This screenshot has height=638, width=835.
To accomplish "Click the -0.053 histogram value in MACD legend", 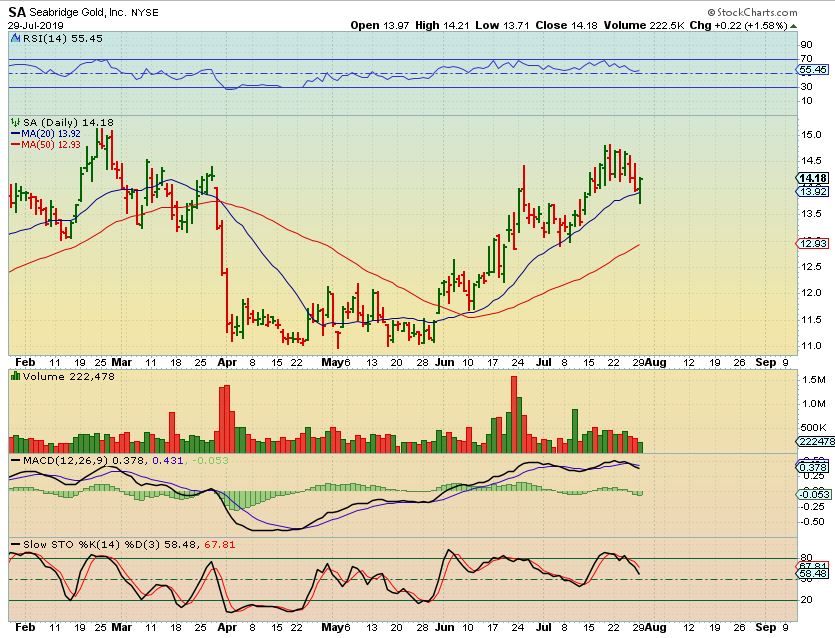I will point(210,461).
